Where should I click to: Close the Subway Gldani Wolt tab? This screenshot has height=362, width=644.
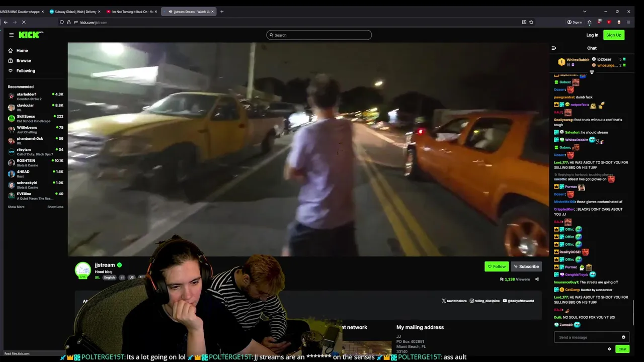[x=99, y=12]
